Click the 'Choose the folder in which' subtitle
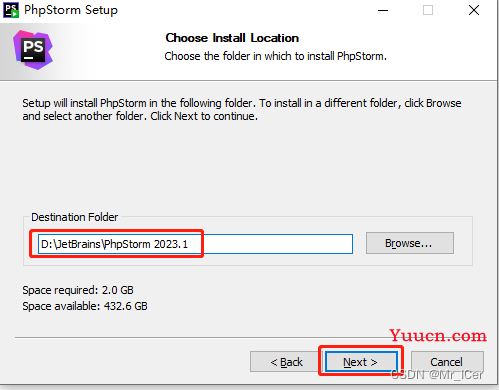Image resolution: width=499 pixels, height=390 pixels. click(276, 56)
